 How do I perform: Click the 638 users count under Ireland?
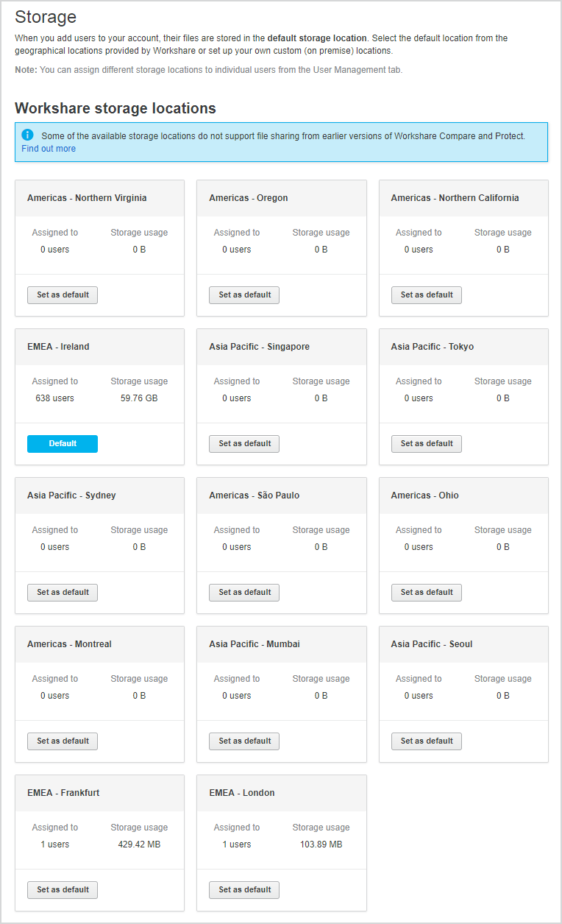(54, 398)
